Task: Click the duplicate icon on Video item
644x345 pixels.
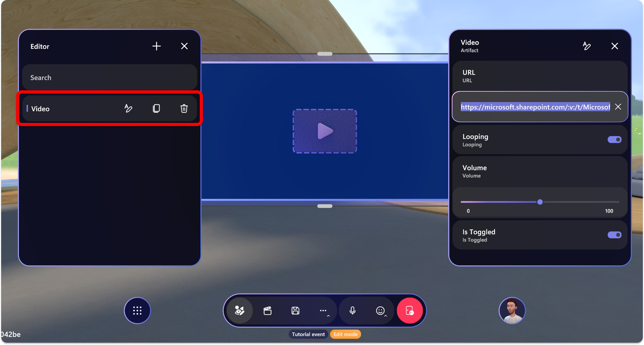Action: click(x=156, y=109)
